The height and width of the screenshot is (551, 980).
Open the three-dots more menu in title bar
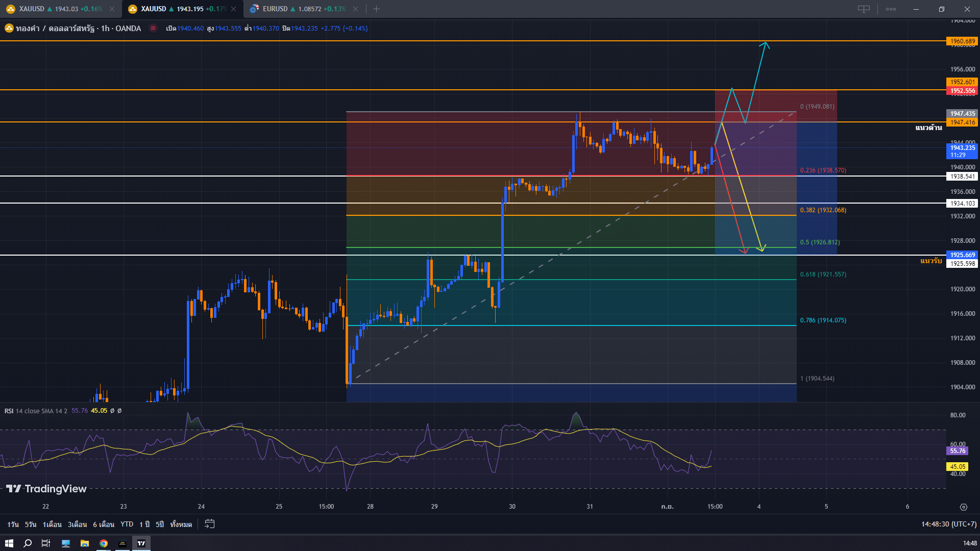[891, 9]
